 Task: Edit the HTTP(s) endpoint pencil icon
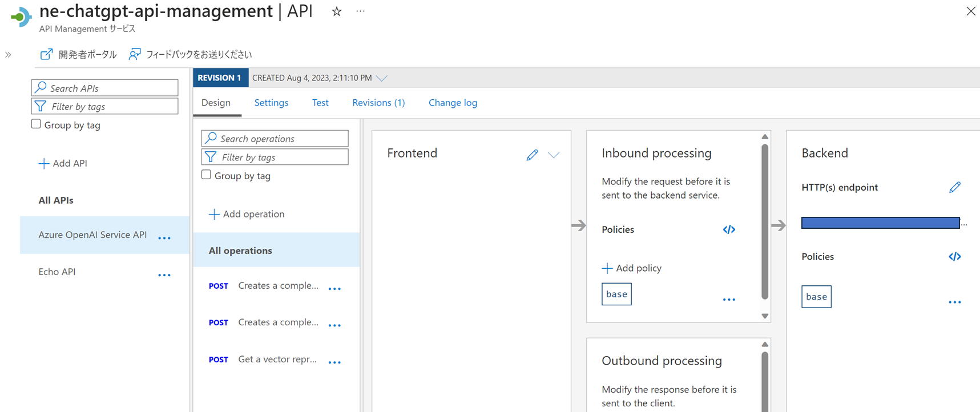click(x=954, y=187)
